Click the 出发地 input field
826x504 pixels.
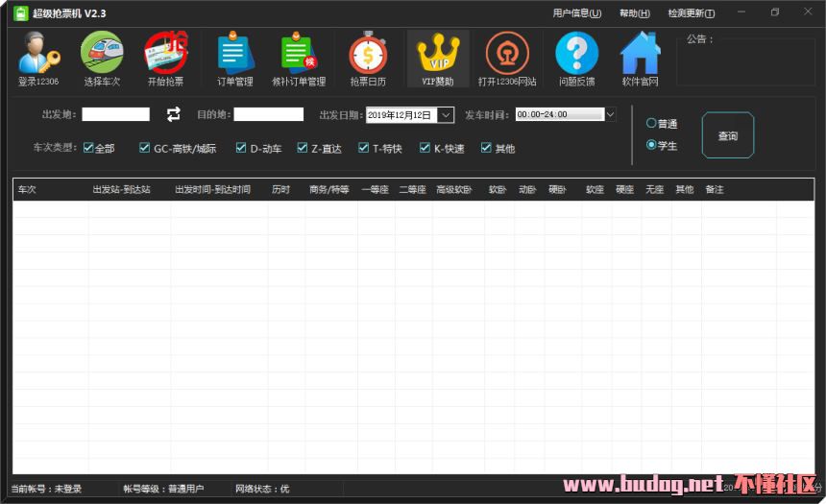click(116, 114)
